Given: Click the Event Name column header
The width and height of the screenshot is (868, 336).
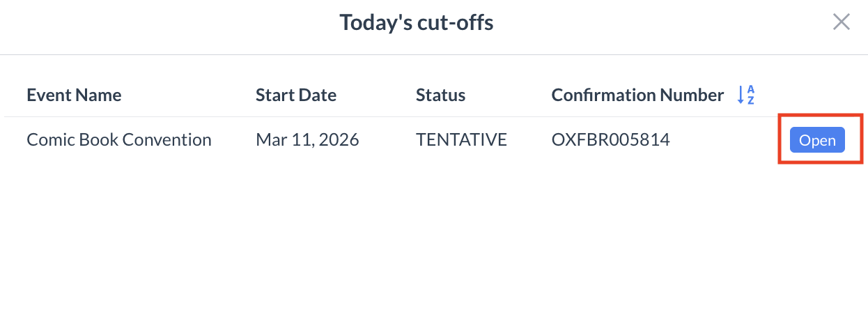Looking at the screenshot, I should [x=74, y=96].
